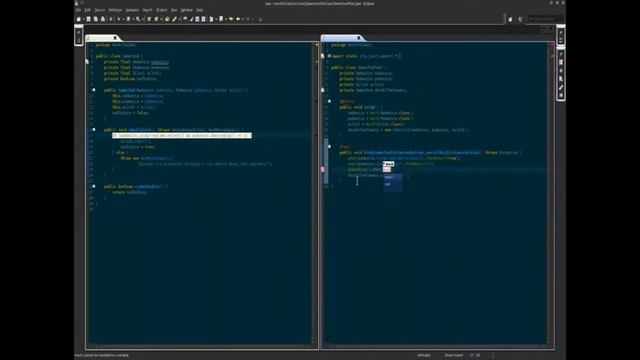
Task: Collapse the first public void method in left editor
Action: 94,129
